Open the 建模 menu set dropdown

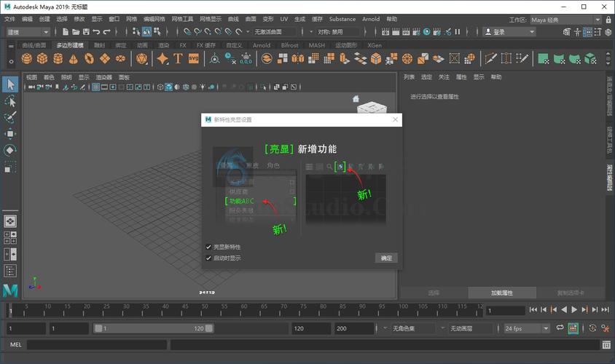coord(28,32)
